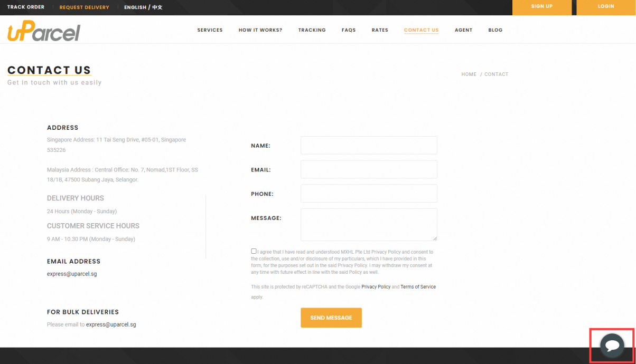
Task: Click the Login button
Action: [x=606, y=7]
